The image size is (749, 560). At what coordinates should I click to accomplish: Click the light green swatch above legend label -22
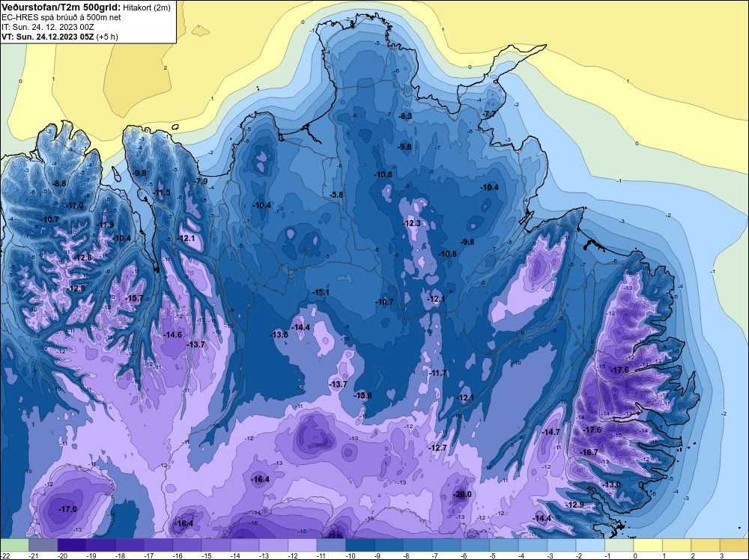tap(14, 545)
